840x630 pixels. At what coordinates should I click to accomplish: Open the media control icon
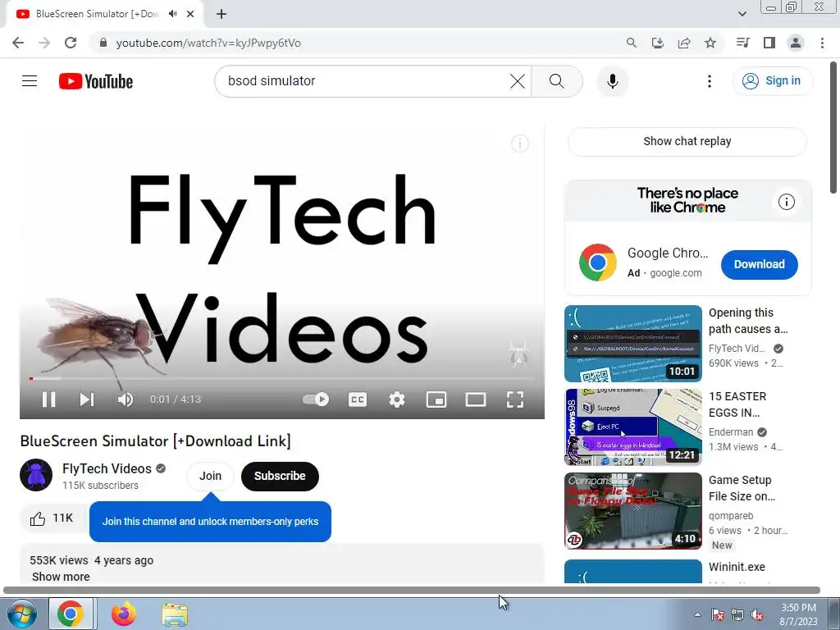742,43
